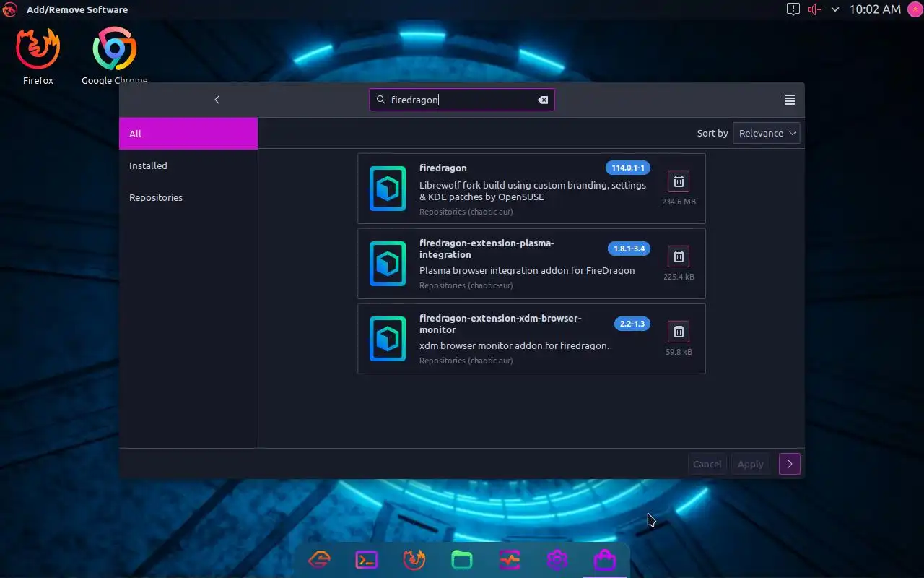Click version badge 1.8.1-3.4
The width and height of the screenshot is (924, 578).
click(x=629, y=249)
